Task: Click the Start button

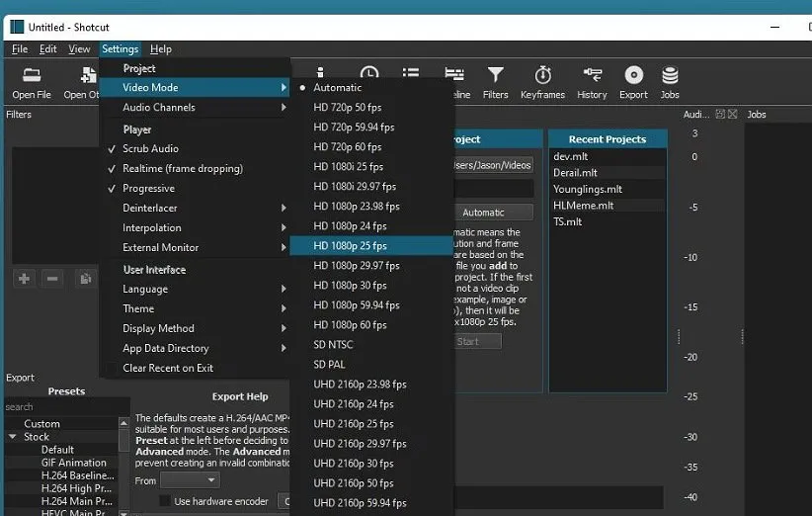Action: (478, 341)
